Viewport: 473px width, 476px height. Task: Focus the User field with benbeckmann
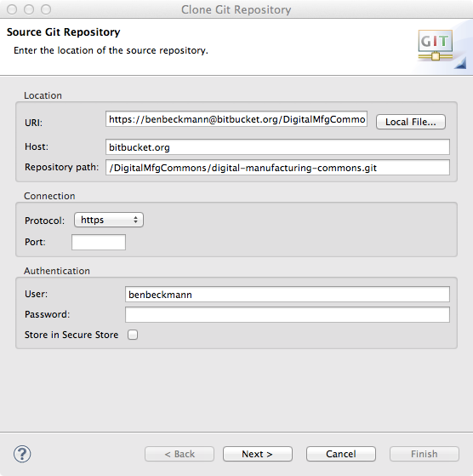click(288, 294)
